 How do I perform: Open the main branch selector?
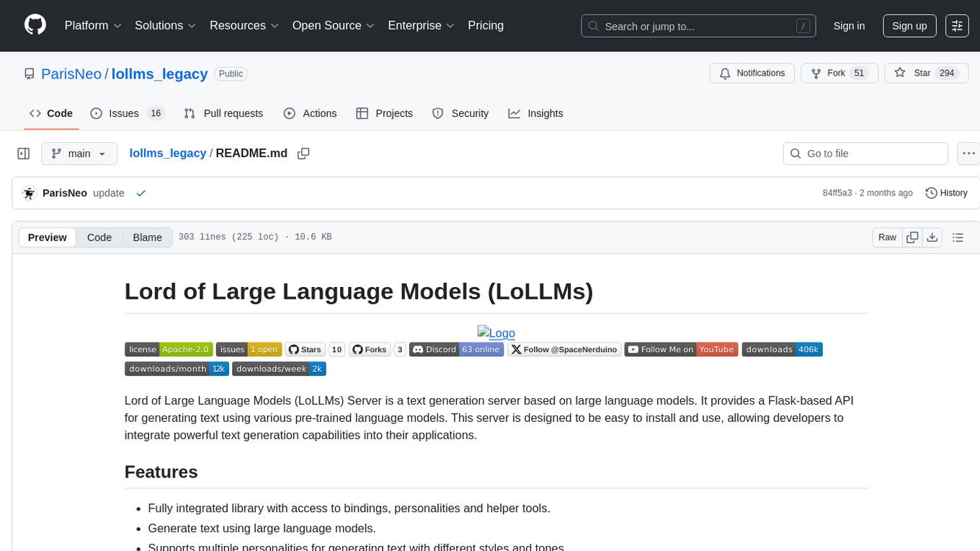pos(79,154)
